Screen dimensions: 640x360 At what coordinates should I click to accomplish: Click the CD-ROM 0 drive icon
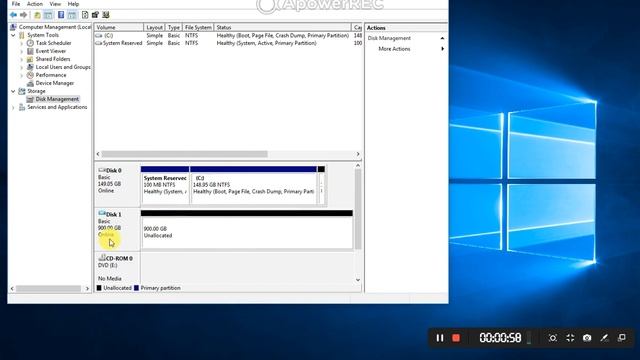pos(102,258)
